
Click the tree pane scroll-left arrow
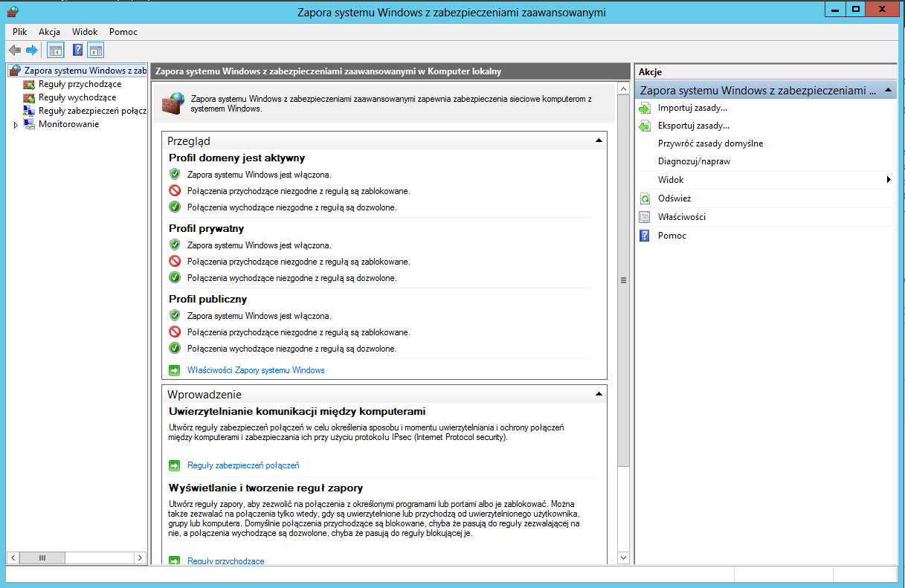tap(13, 558)
